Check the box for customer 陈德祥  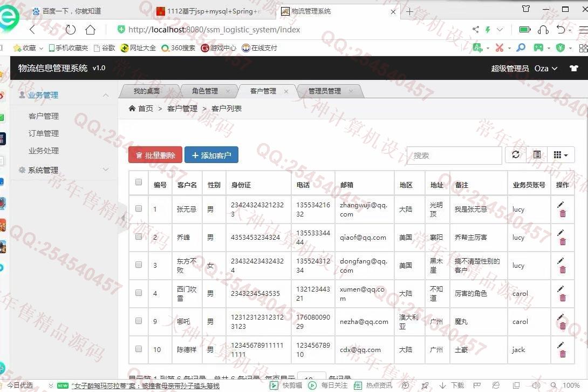pyautogui.click(x=139, y=349)
